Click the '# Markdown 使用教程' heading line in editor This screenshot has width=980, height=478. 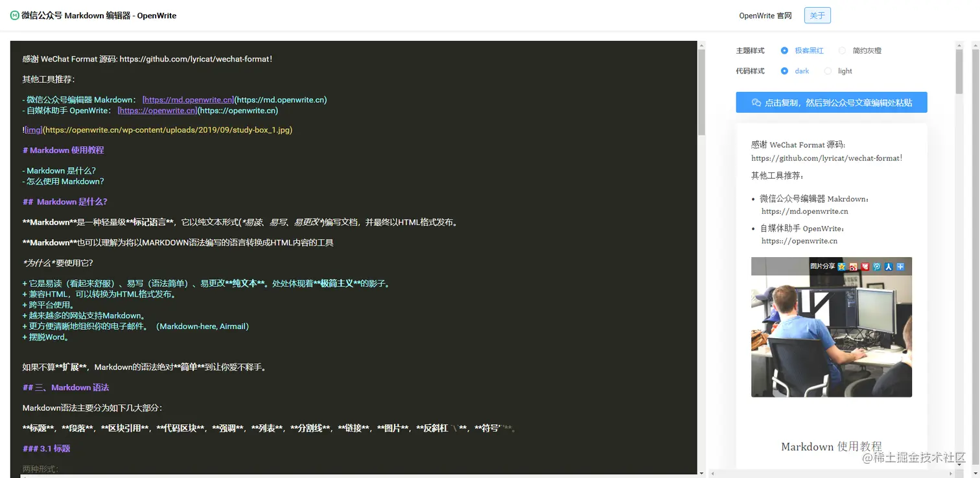pos(63,150)
